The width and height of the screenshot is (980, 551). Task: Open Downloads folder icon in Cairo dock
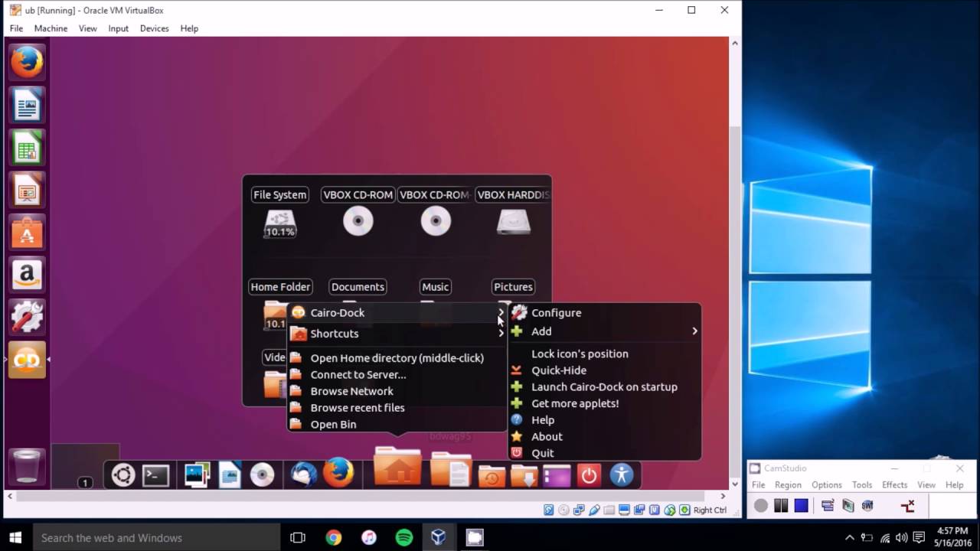coord(524,475)
